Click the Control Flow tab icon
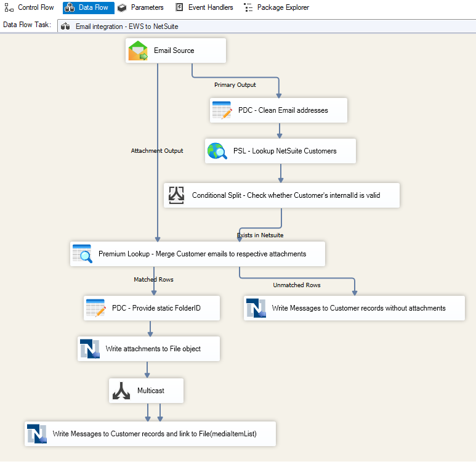This screenshot has width=476, height=464. coord(9,7)
